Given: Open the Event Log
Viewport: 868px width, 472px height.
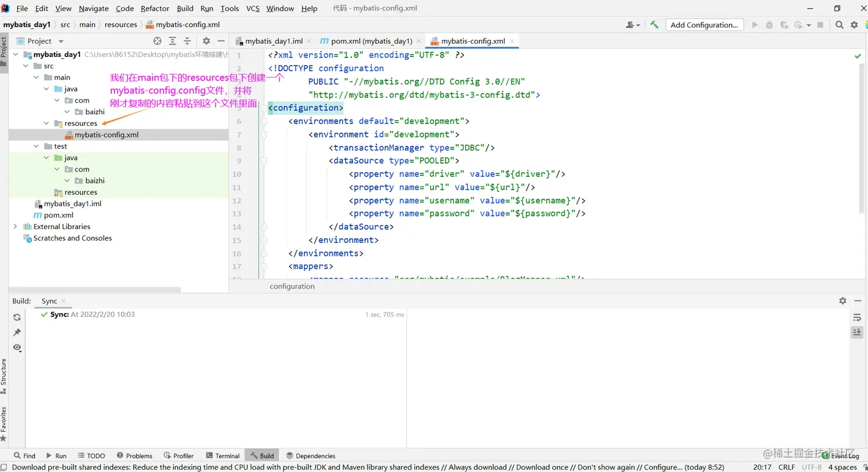Looking at the screenshot, I should tap(840, 456).
